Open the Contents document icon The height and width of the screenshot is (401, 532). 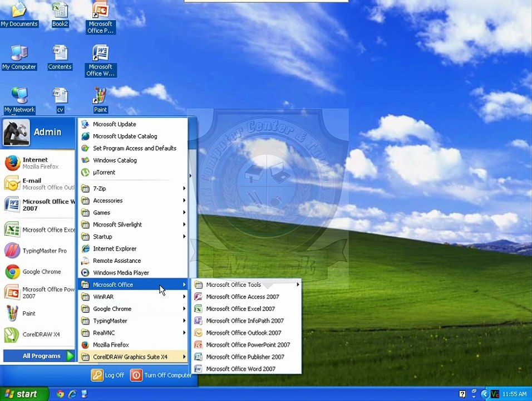pyautogui.click(x=60, y=57)
